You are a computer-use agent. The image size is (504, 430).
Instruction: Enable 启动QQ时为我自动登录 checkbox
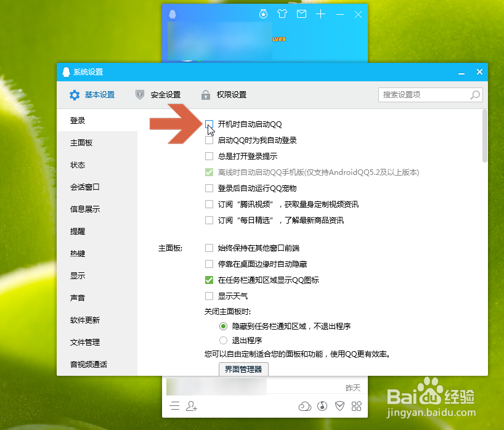(209, 140)
